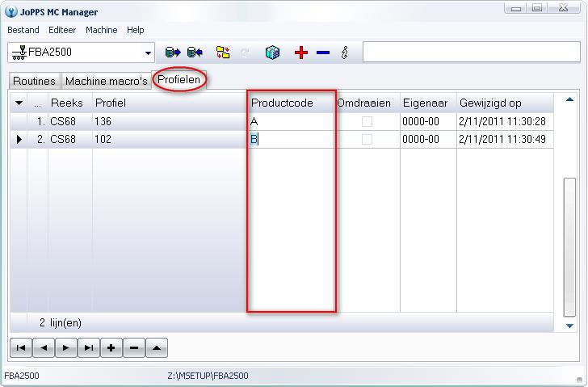Click current row indicator arrow on row 2
The height and width of the screenshot is (387, 588).
click(x=19, y=140)
